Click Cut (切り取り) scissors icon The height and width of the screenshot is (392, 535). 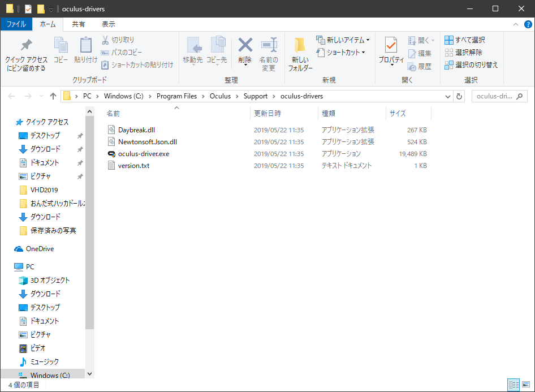(118, 40)
